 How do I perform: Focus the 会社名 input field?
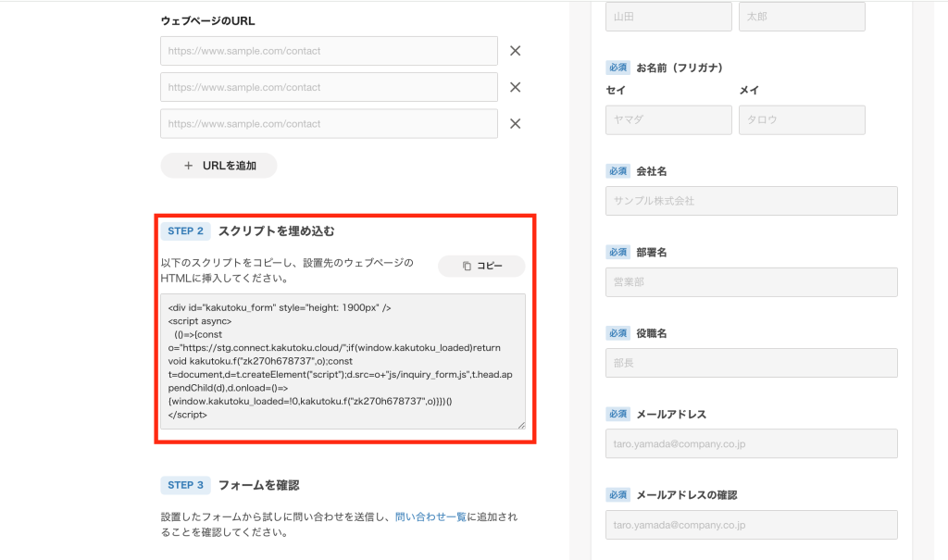[x=751, y=201]
